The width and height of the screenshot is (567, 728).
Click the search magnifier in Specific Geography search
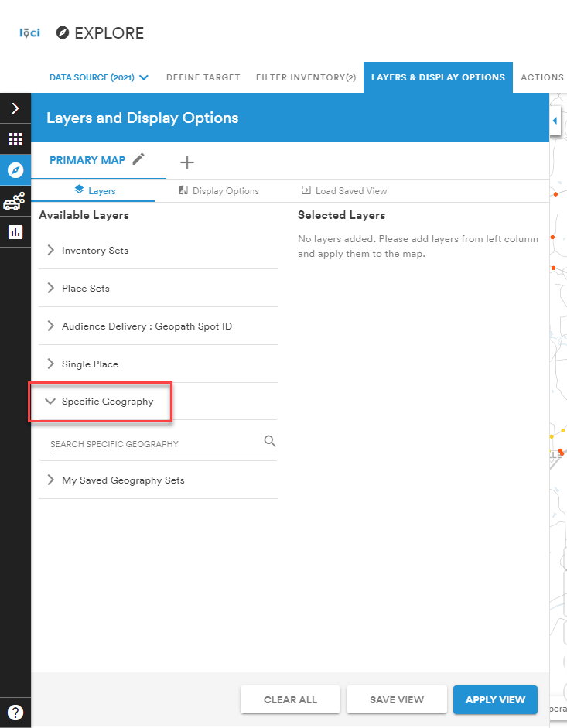tap(269, 439)
